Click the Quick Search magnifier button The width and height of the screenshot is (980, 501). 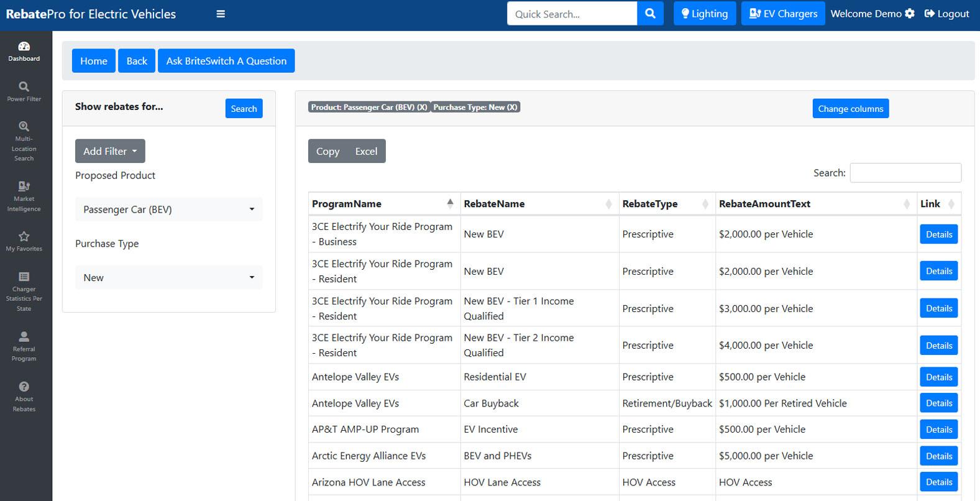click(650, 14)
